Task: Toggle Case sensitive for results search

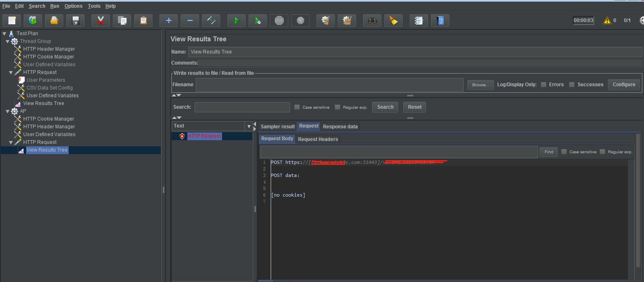Action: click(x=297, y=107)
